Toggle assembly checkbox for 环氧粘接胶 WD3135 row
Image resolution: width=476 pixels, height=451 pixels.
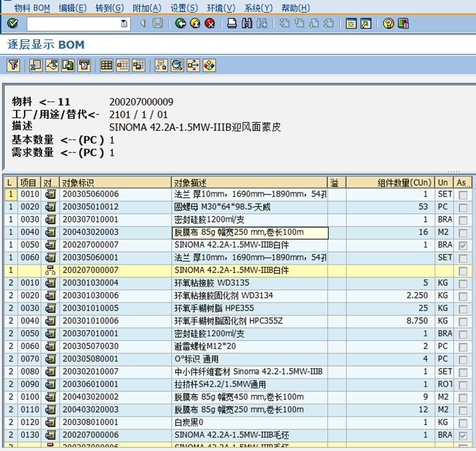463,284
